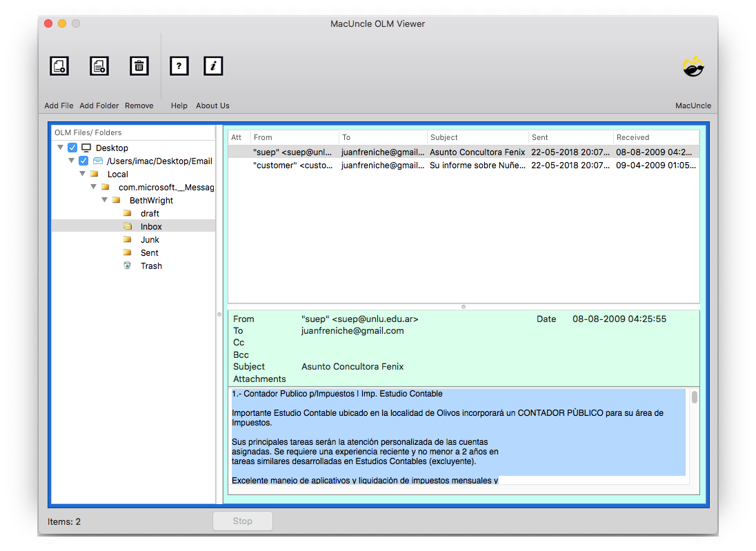Click the Desktop monitor icon
Image resolution: width=756 pixels, height=551 pixels.
pos(86,148)
